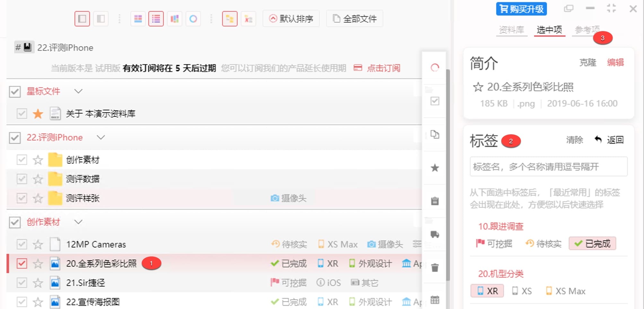Image resolution: width=644 pixels, height=309 pixels.
Task: Toggle file type grouping icon in toolbar
Action: pos(248,19)
